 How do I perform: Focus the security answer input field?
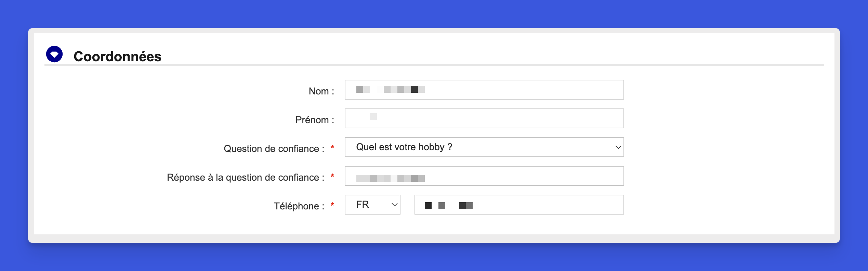click(484, 176)
